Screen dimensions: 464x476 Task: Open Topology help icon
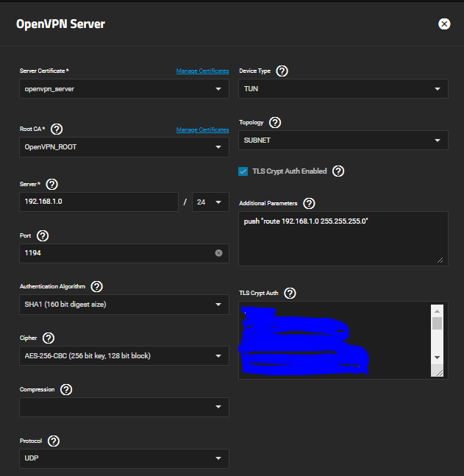[x=275, y=123]
